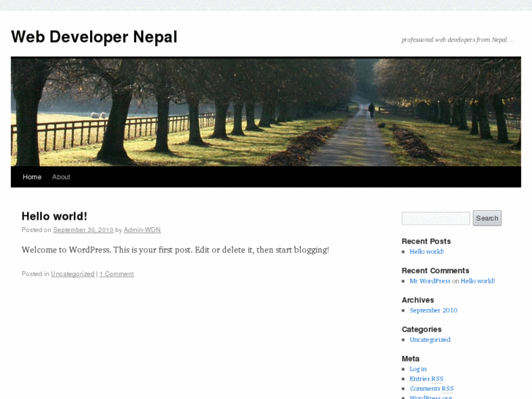View author Admin-WDN's posts

pyautogui.click(x=142, y=230)
